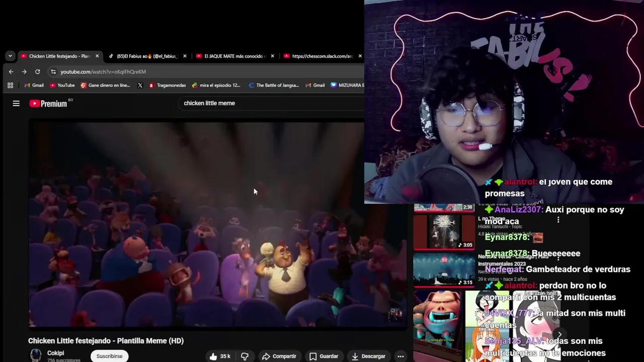The image size is (644, 362).
Task: Open 'L no Theme' video thumbnail
Action: coord(444,232)
